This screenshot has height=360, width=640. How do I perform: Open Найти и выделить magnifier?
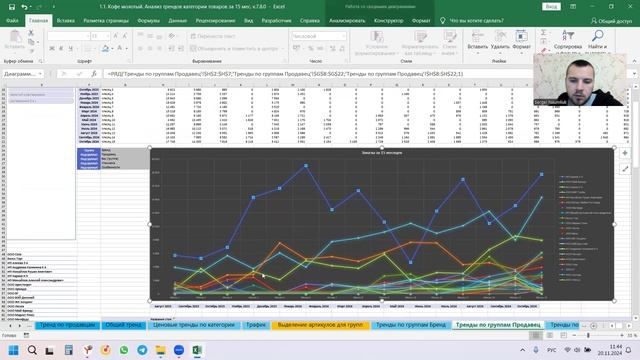pyautogui.click(x=598, y=41)
